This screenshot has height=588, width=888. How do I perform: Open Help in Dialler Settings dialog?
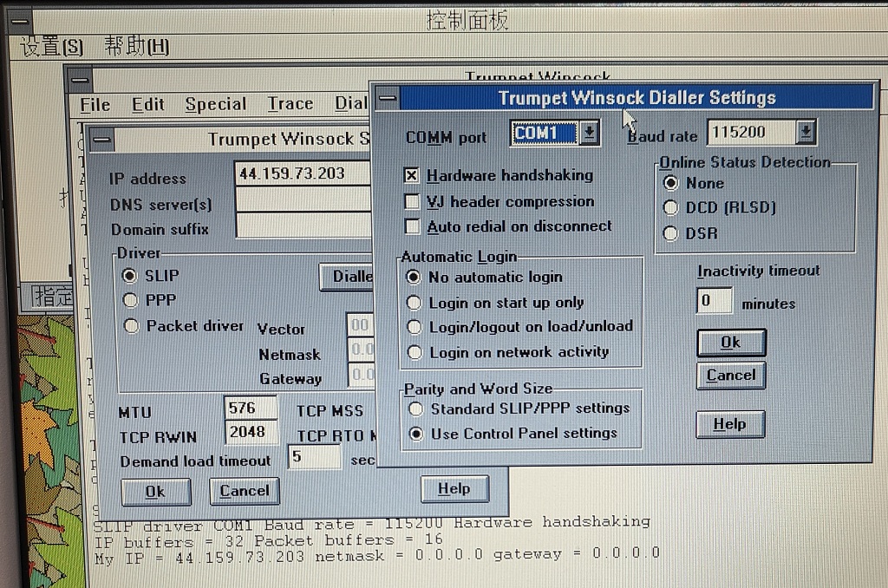(730, 424)
